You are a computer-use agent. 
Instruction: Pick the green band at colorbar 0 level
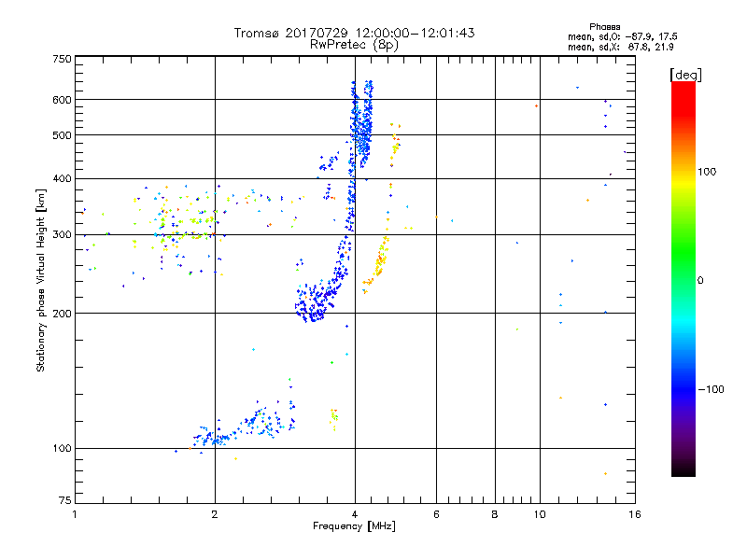[x=683, y=280]
